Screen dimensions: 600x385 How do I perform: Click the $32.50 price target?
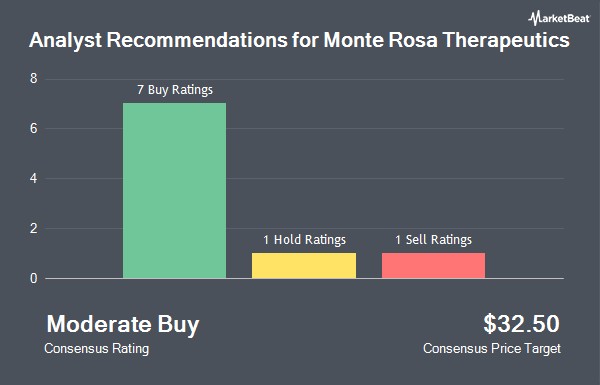(521, 324)
